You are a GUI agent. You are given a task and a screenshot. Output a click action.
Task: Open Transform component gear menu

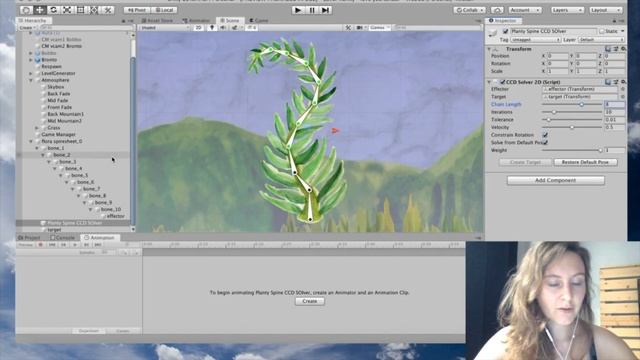pyautogui.click(x=623, y=49)
